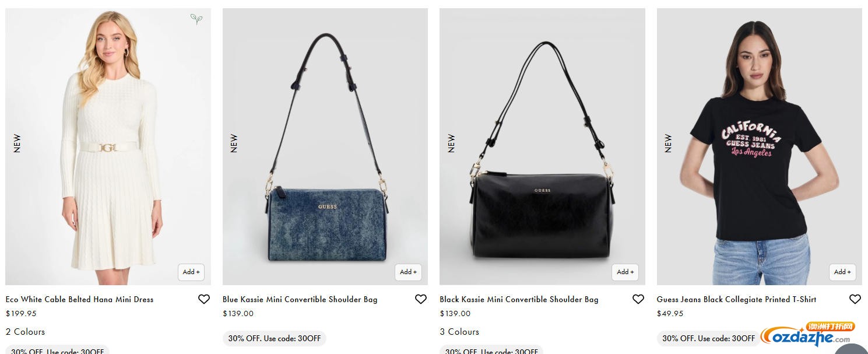This screenshot has width=868, height=354.
Task: Click 30% OFF badge under Blue Kassie bag
Action: pyautogui.click(x=275, y=338)
